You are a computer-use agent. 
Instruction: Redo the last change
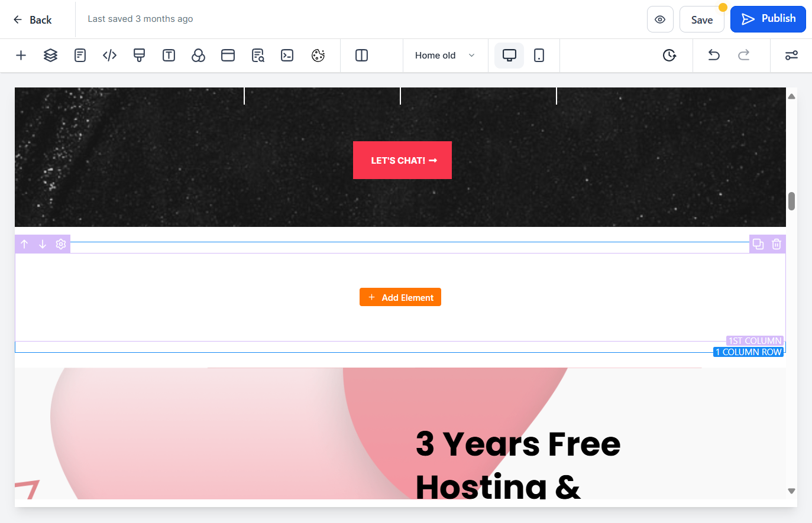743,56
